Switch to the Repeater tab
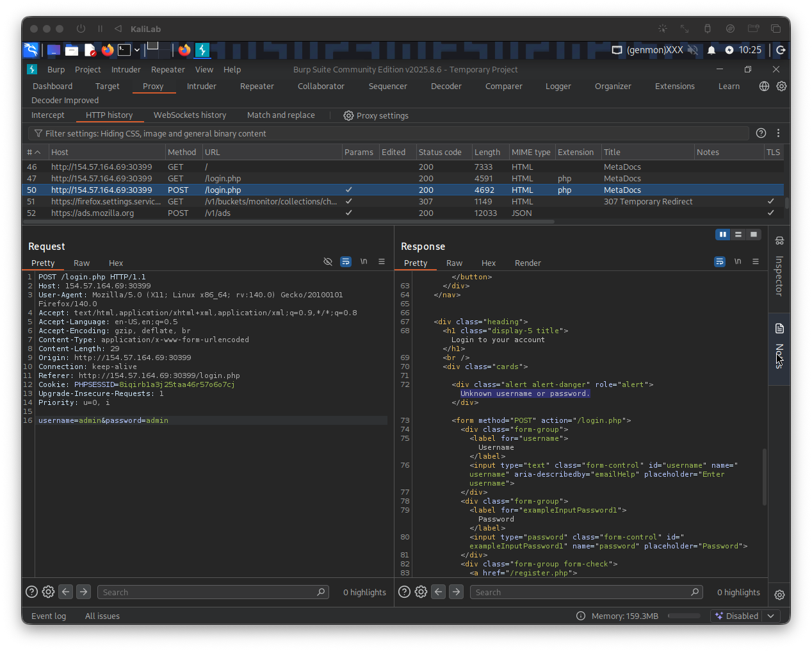The height and width of the screenshot is (651, 812). click(x=257, y=87)
